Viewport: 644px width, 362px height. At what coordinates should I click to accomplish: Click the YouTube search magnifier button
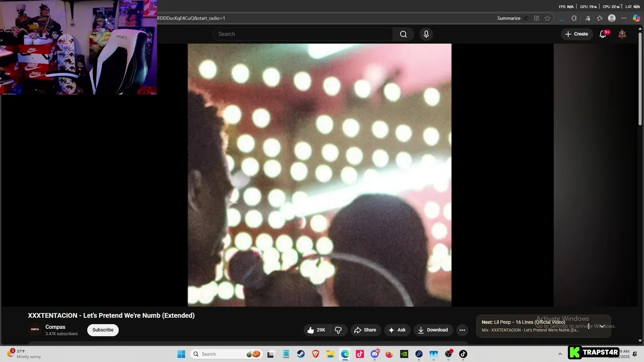click(x=404, y=34)
